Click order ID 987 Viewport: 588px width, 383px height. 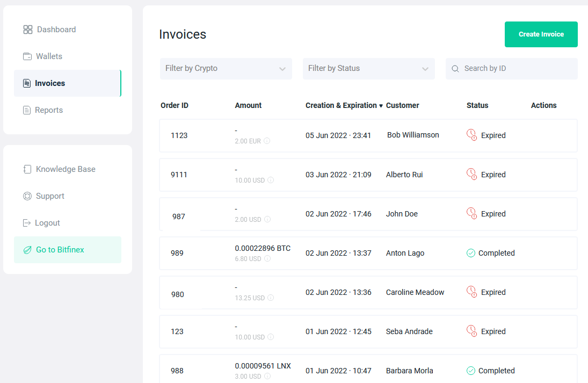[178, 217]
